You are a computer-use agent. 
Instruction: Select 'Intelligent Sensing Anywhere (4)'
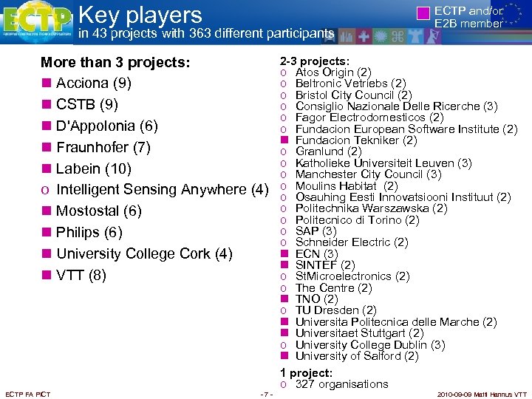[163, 190]
